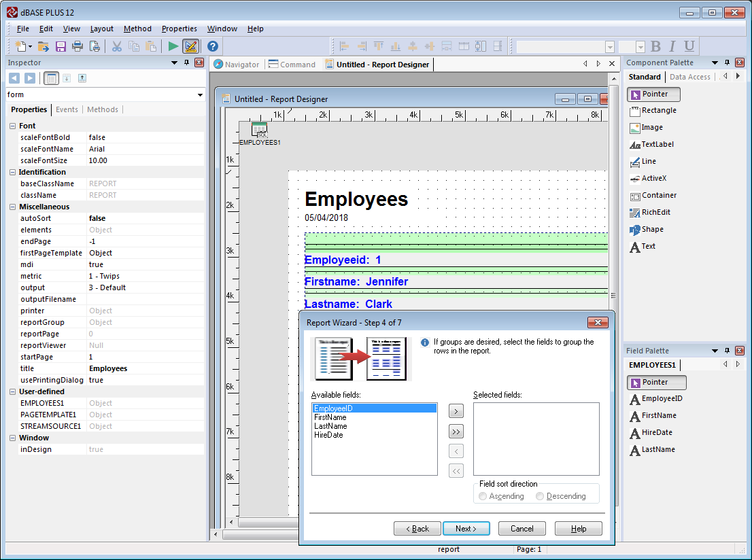752x560 pixels.
Task: Collapse the Miscellaneous property group
Action: tap(12, 207)
